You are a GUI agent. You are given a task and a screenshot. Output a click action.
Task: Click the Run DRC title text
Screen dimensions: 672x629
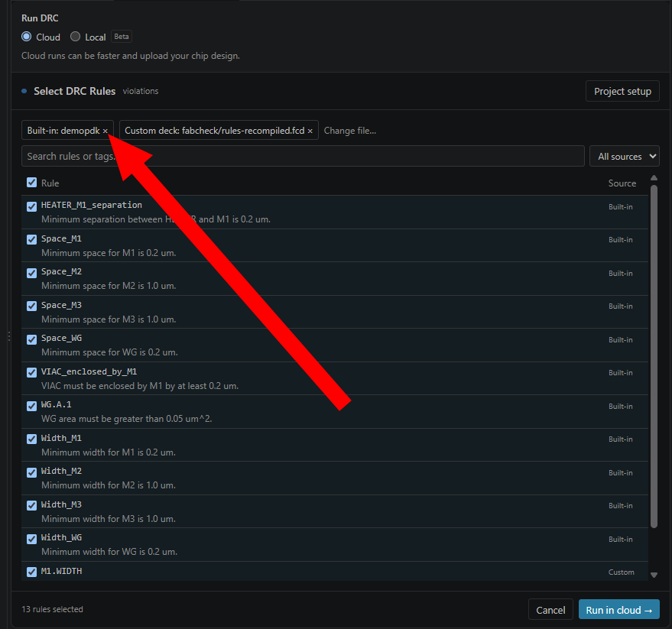tap(40, 18)
